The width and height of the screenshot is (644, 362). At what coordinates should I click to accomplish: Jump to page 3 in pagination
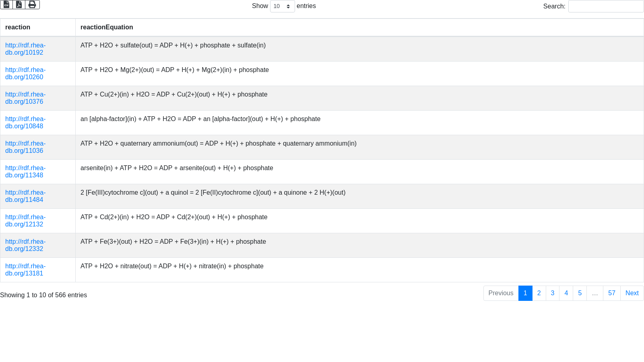tap(553, 293)
